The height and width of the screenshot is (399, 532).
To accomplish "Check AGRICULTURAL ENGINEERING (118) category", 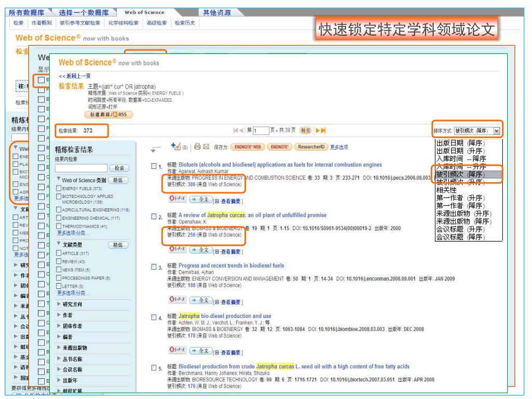I will pos(59,210).
